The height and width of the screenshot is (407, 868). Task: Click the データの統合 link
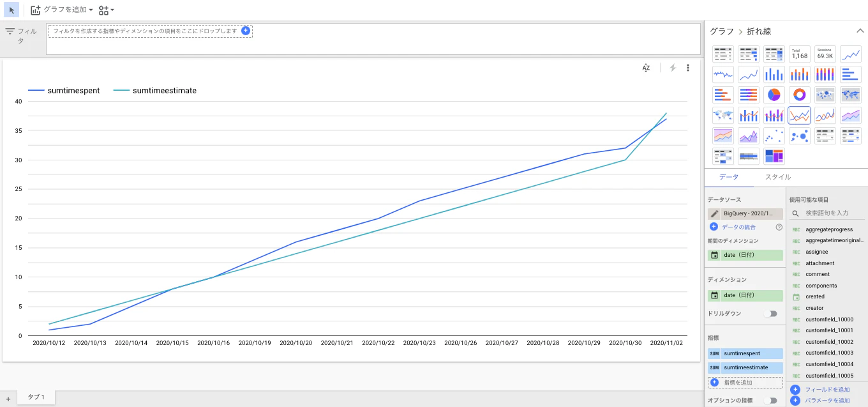pos(739,227)
